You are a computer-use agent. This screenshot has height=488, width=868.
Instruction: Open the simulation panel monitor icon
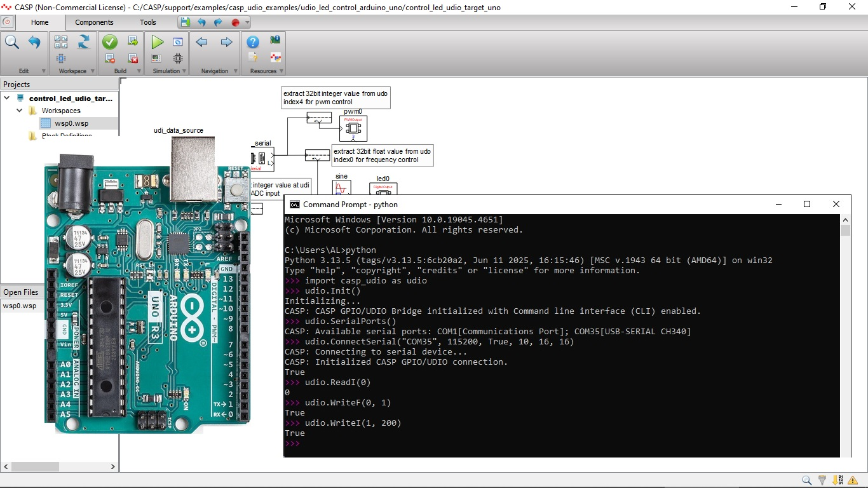[x=156, y=58]
